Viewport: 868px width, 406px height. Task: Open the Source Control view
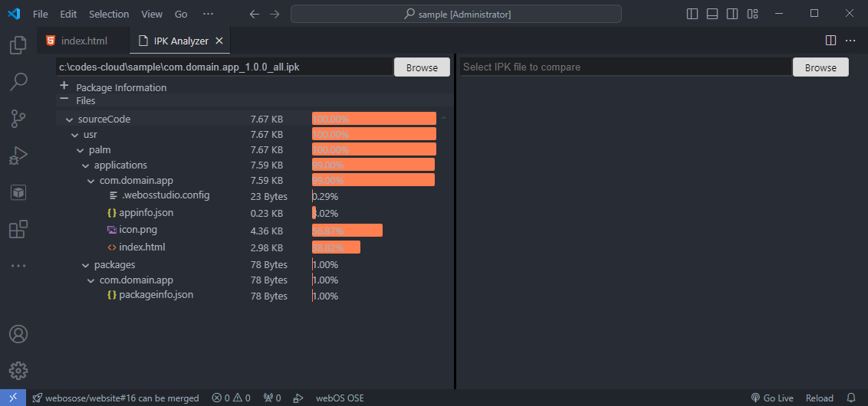point(18,119)
